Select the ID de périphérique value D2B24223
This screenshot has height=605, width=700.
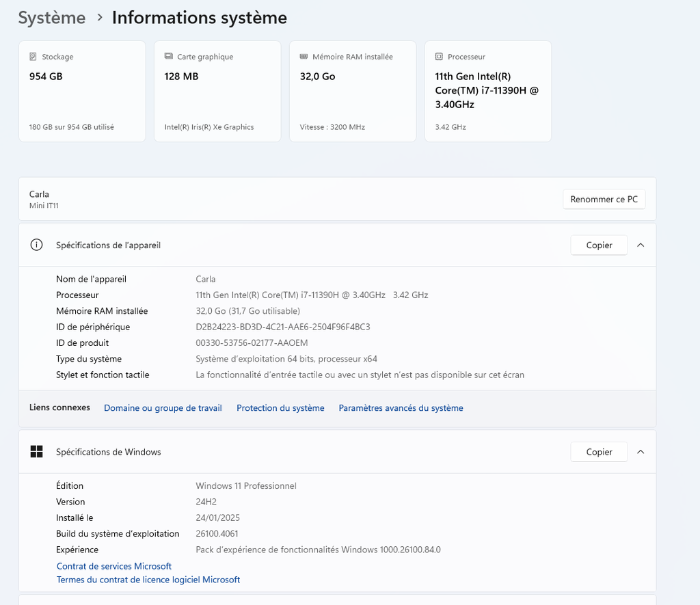282,327
